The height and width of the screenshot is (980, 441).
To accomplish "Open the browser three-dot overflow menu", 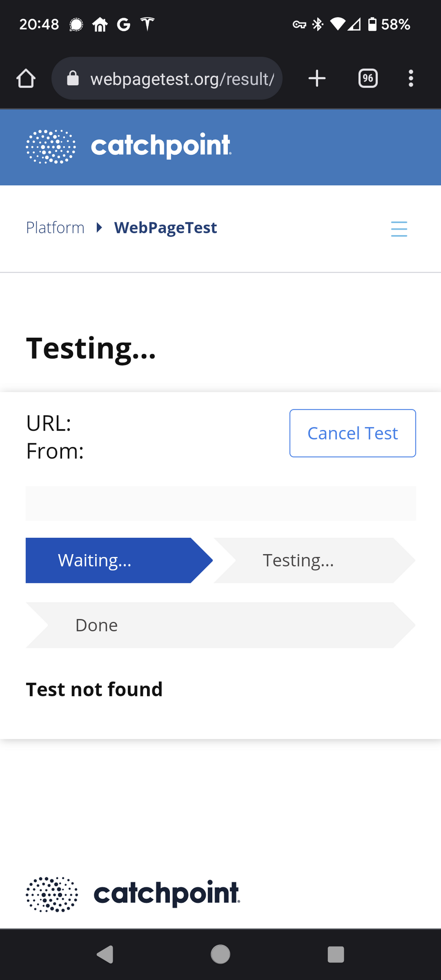I will click(411, 79).
